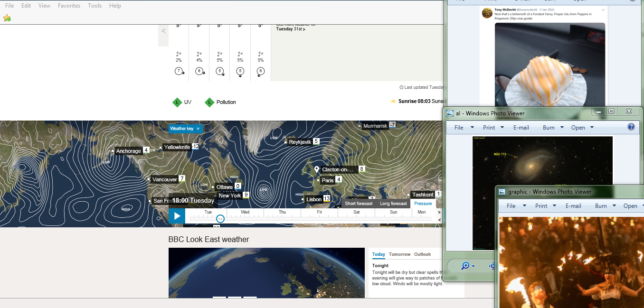Click the UV low indicator icon
Screen dimensions: 644x308
click(177, 102)
